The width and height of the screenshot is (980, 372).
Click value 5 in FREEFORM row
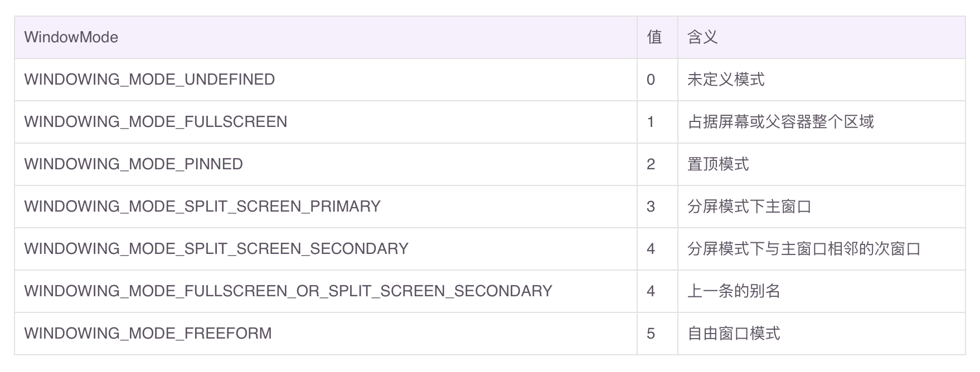651,334
